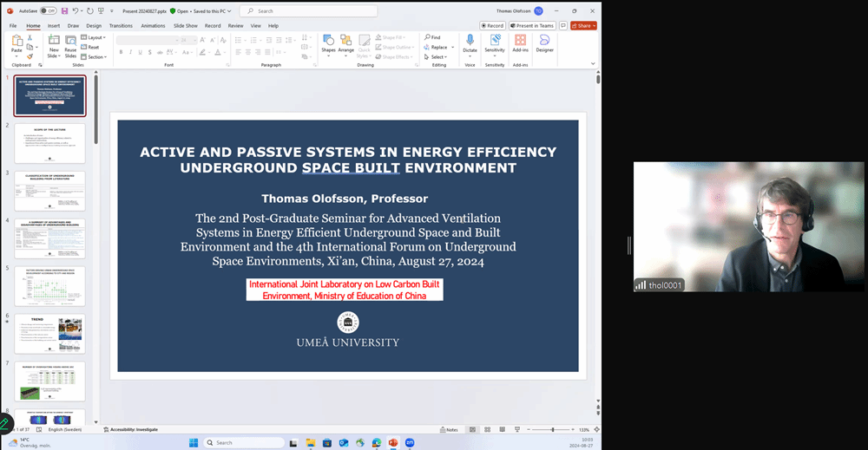Toggle text Shadow button
Viewport: 868px width, 450px height.
click(149, 52)
